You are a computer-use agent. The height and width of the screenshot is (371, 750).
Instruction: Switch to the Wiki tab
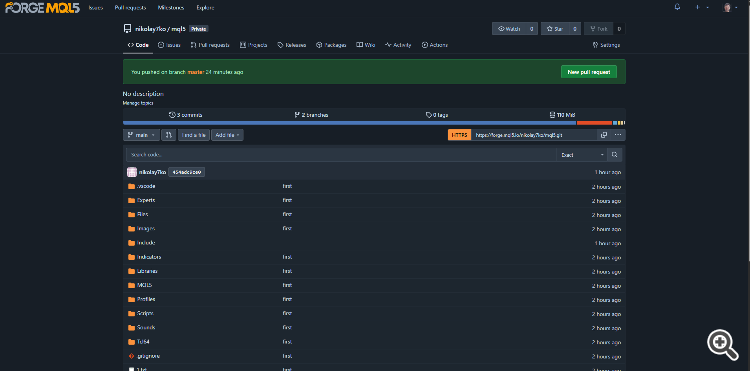coord(365,45)
